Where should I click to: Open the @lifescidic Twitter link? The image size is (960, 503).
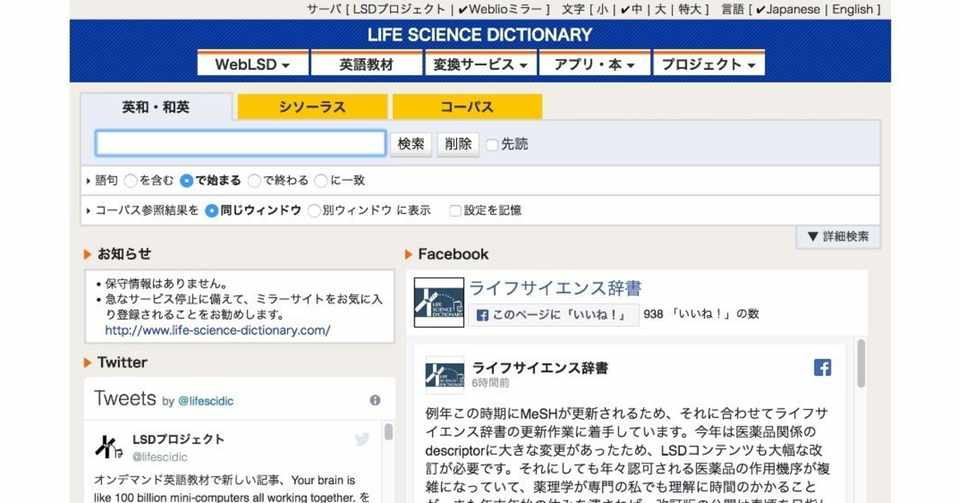[x=206, y=401]
